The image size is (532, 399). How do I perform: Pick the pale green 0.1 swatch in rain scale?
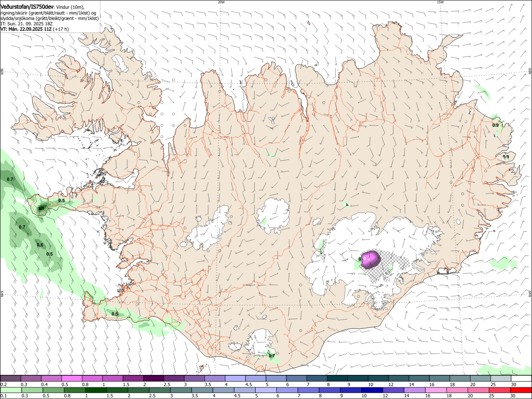pos(11,390)
